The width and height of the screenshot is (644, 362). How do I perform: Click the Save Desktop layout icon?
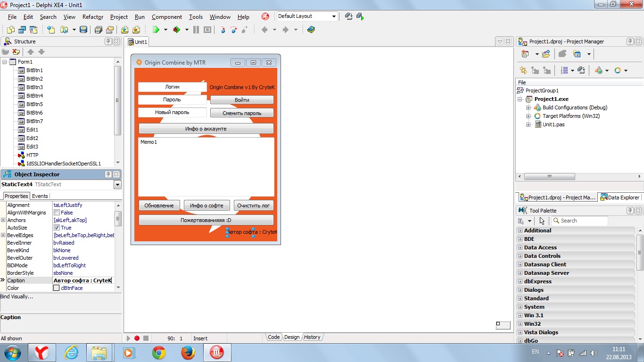tap(349, 16)
